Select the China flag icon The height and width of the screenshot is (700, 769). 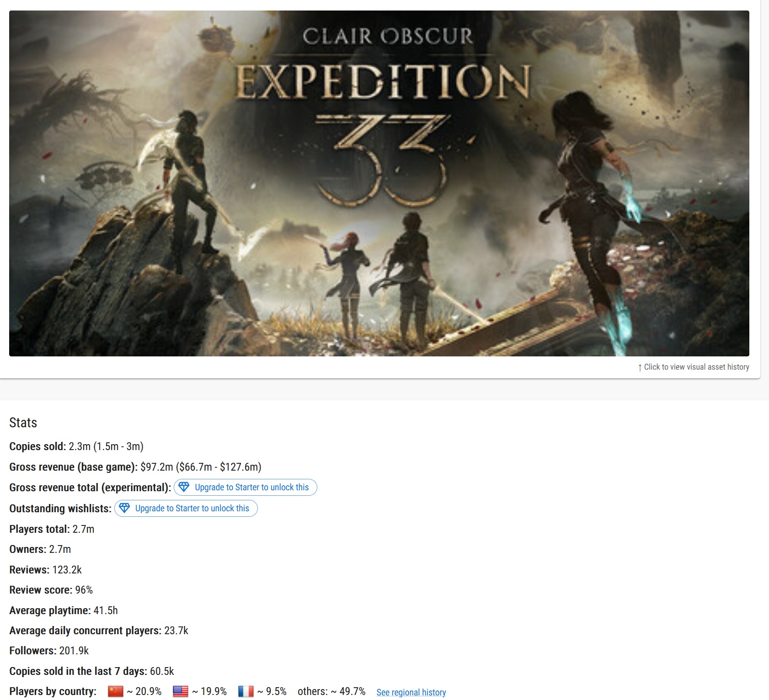coord(116,691)
